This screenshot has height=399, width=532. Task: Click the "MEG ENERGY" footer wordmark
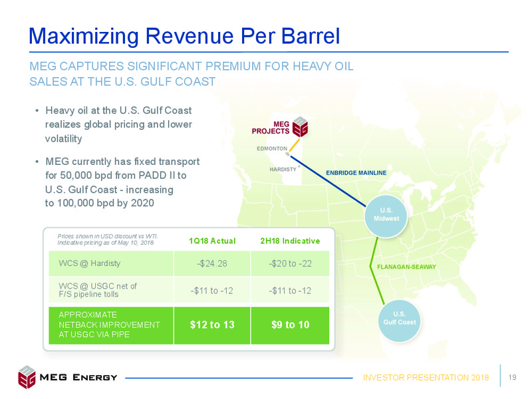tap(78, 377)
